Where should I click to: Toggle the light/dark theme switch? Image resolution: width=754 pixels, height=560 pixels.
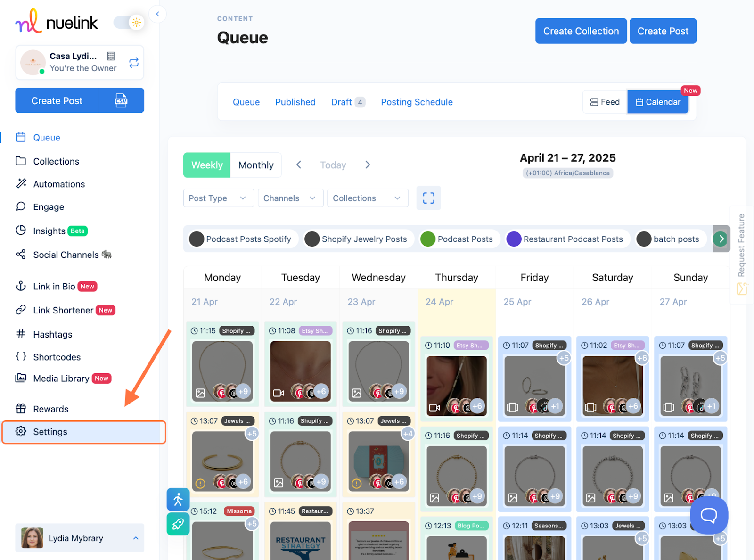129,22
